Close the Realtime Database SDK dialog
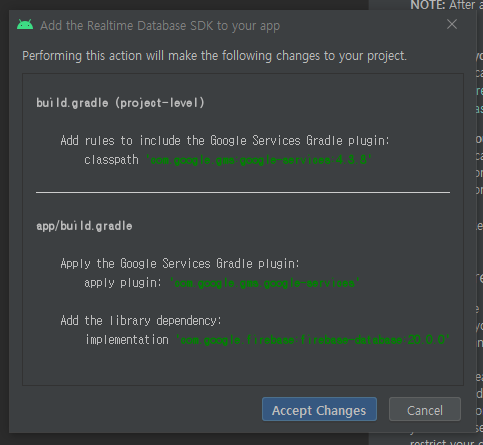483x445 pixels. point(452,24)
